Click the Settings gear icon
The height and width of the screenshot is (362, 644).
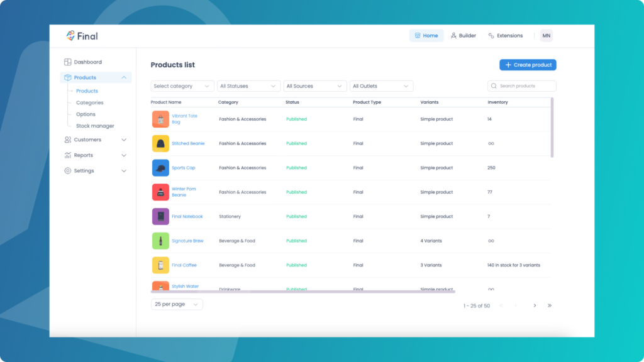[x=68, y=171]
